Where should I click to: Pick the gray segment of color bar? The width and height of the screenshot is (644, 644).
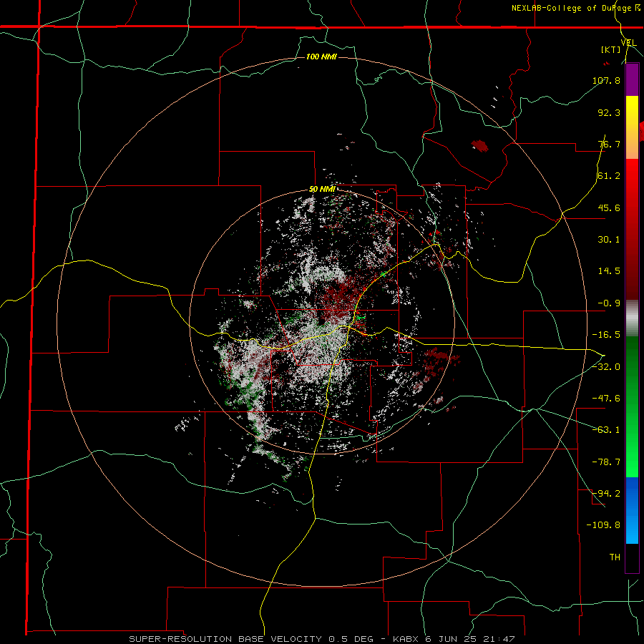632,318
